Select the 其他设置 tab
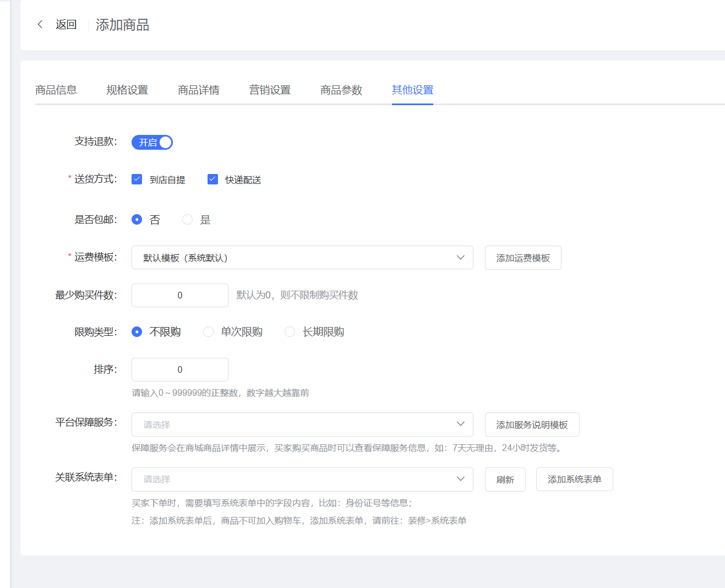This screenshot has height=588, width=725. click(413, 90)
